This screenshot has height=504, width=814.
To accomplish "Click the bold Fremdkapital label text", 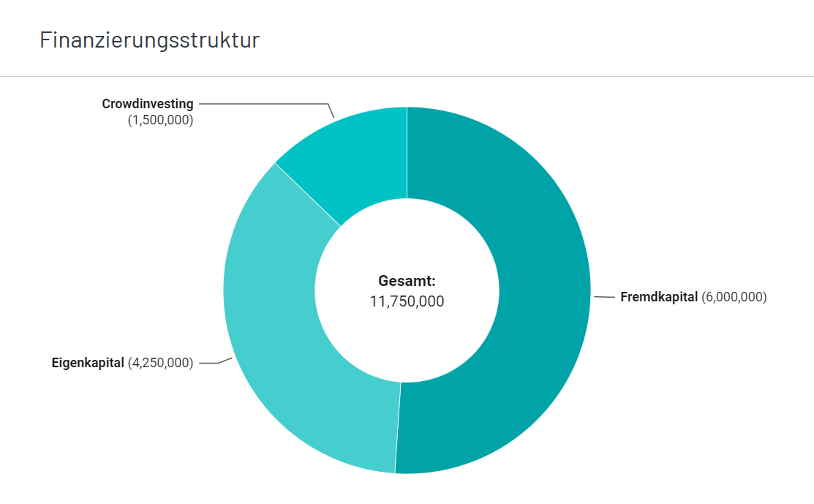I will point(659,297).
